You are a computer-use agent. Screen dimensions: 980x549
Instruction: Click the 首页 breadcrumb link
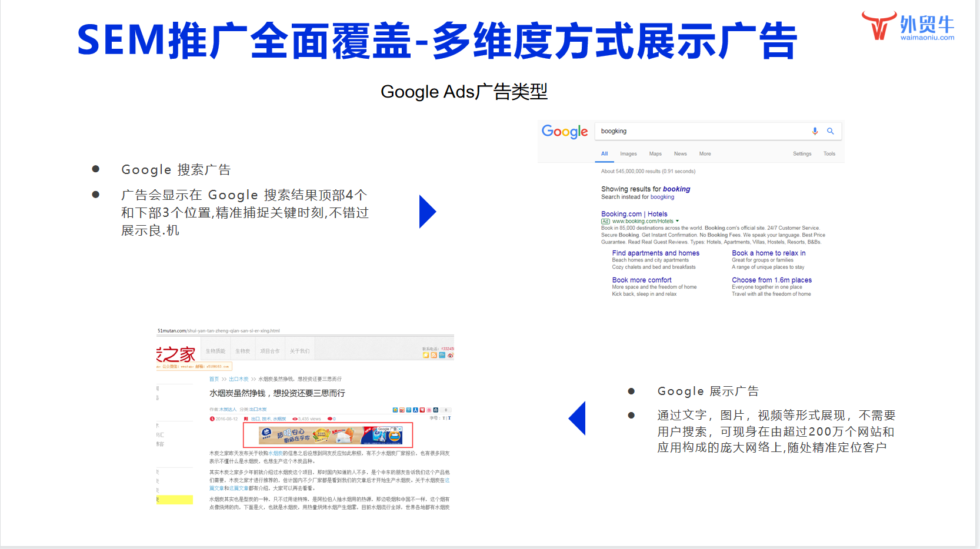click(214, 379)
